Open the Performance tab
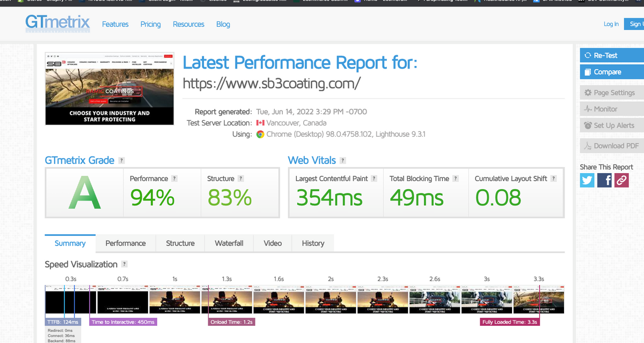 point(125,243)
